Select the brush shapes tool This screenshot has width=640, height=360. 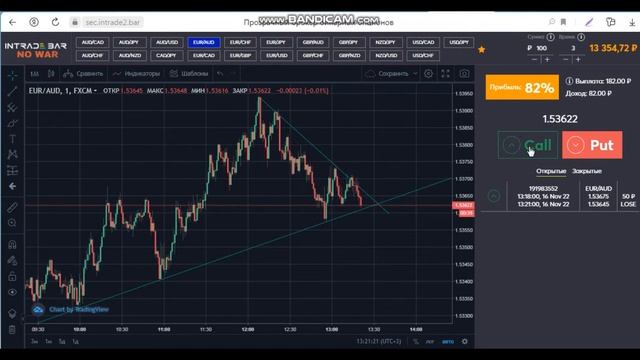coord(13,123)
